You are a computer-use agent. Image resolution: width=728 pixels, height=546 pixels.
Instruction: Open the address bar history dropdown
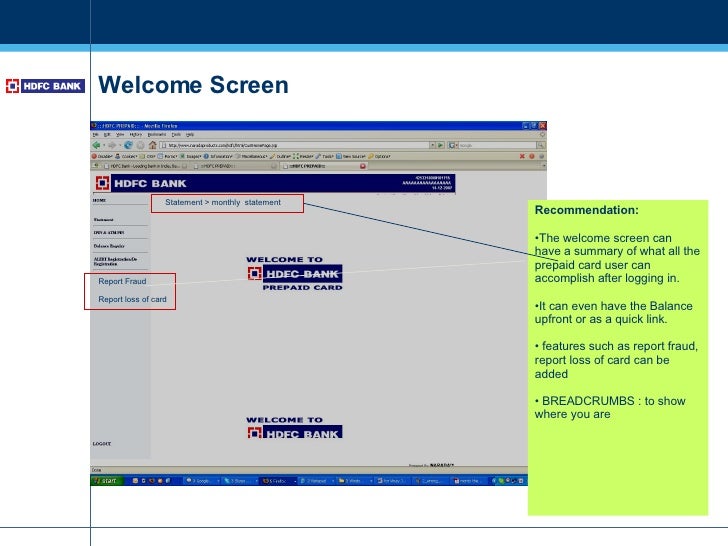(432, 145)
